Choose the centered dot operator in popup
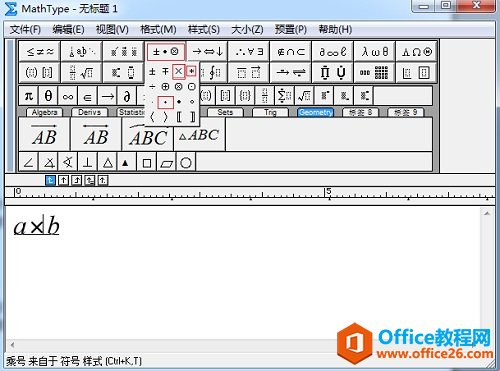Viewport: 500px width, 371px height. [165, 102]
